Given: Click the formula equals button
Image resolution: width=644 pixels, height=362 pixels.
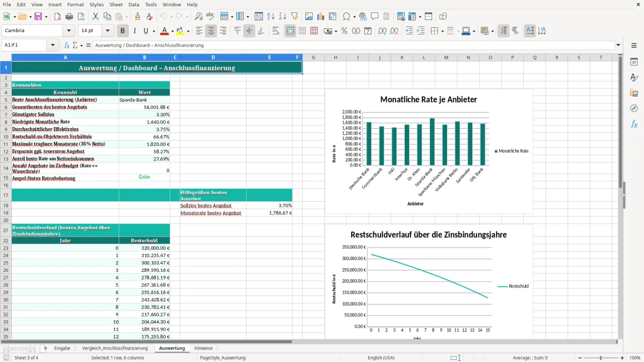Looking at the screenshot, I should [89, 45].
